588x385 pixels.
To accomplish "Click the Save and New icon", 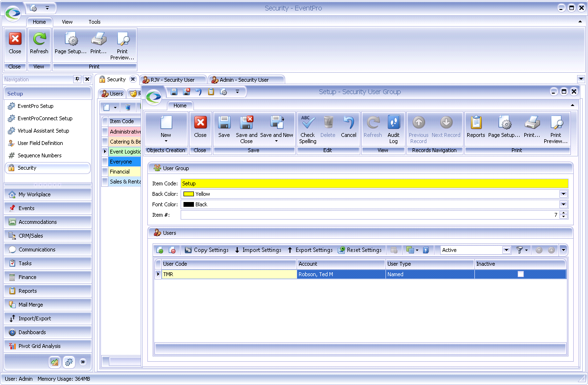I will pos(277,123).
